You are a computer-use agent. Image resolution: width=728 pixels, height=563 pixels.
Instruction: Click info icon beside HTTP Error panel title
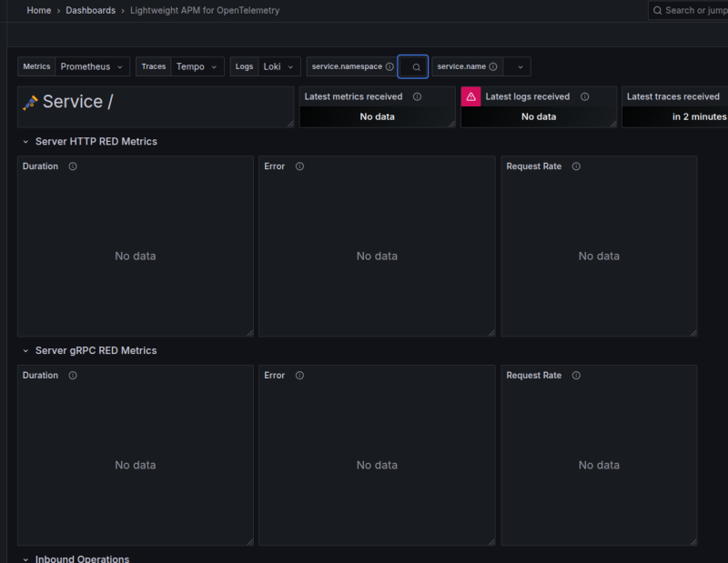point(299,166)
